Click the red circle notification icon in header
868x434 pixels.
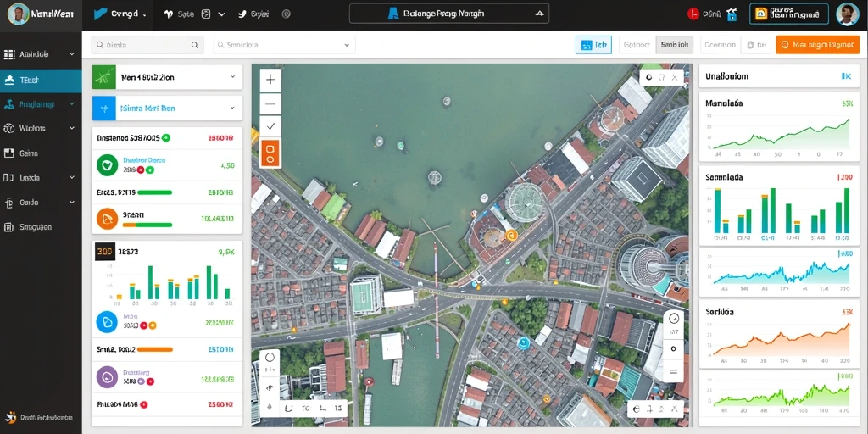point(693,14)
